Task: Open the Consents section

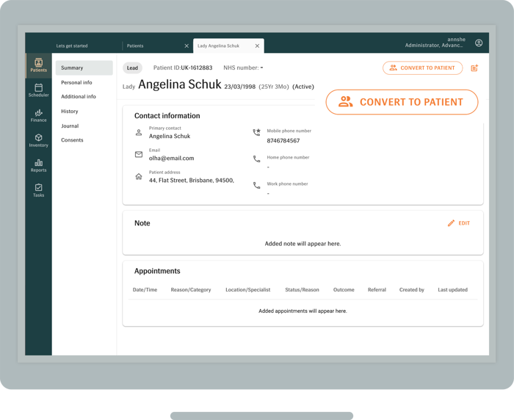Action: pyautogui.click(x=72, y=140)
